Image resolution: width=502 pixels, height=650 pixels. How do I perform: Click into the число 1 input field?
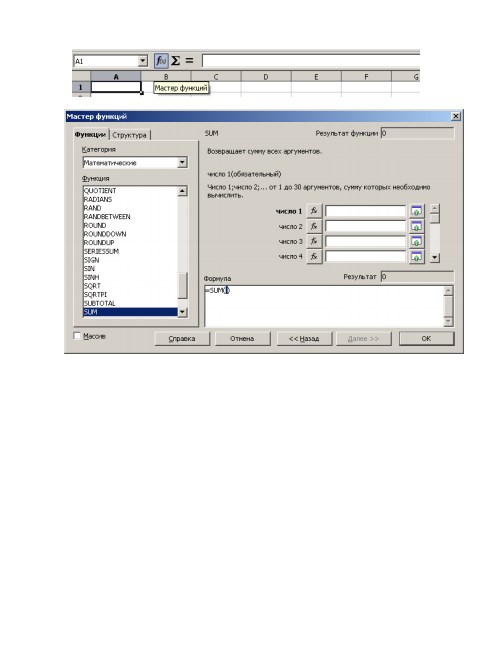coord(365,211)
